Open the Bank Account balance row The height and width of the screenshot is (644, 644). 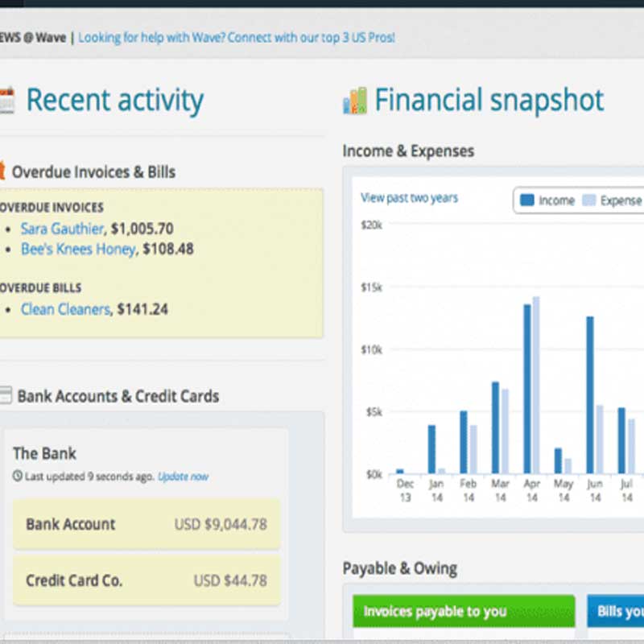(x=147, y=525)
